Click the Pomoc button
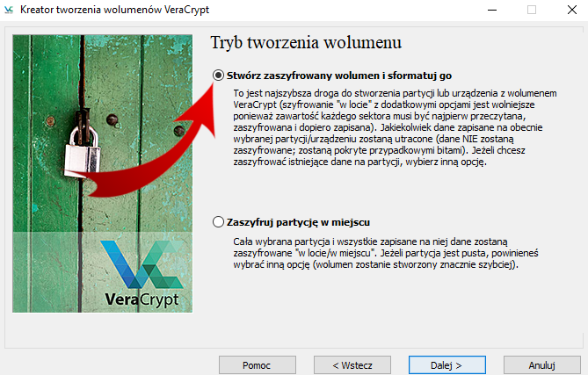Viewport: 588px width, 375px height. [258, 364]
